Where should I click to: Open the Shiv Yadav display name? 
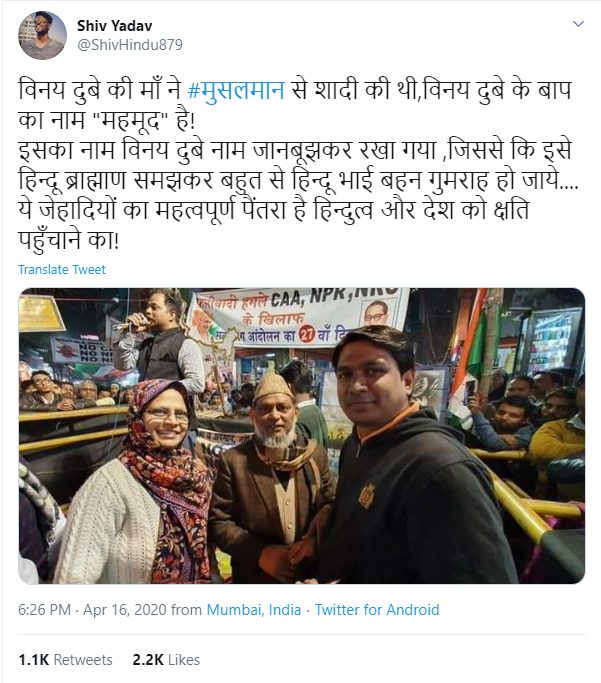point(115,26)
